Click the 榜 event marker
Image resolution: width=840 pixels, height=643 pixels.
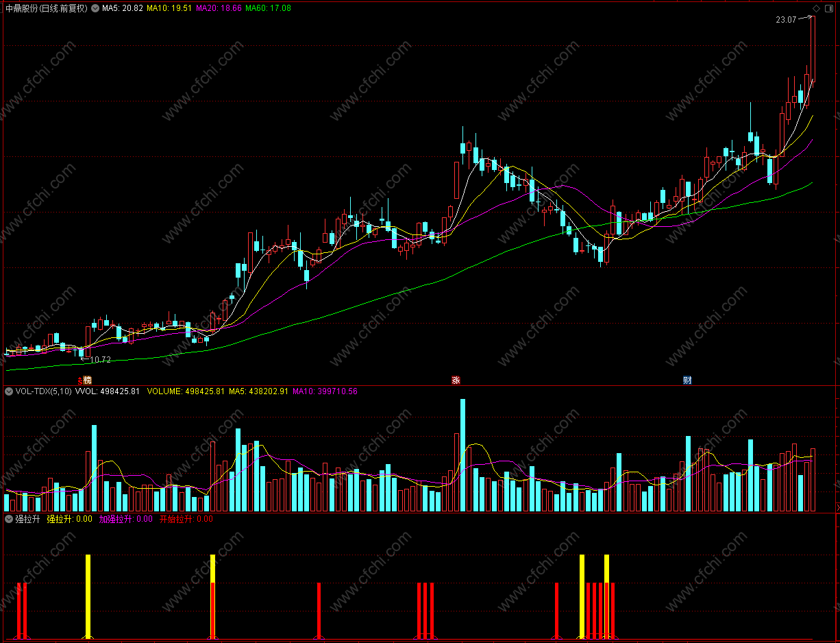87,380
